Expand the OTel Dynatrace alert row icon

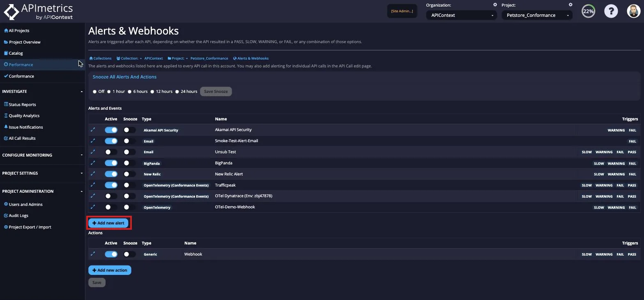[93, 196]
